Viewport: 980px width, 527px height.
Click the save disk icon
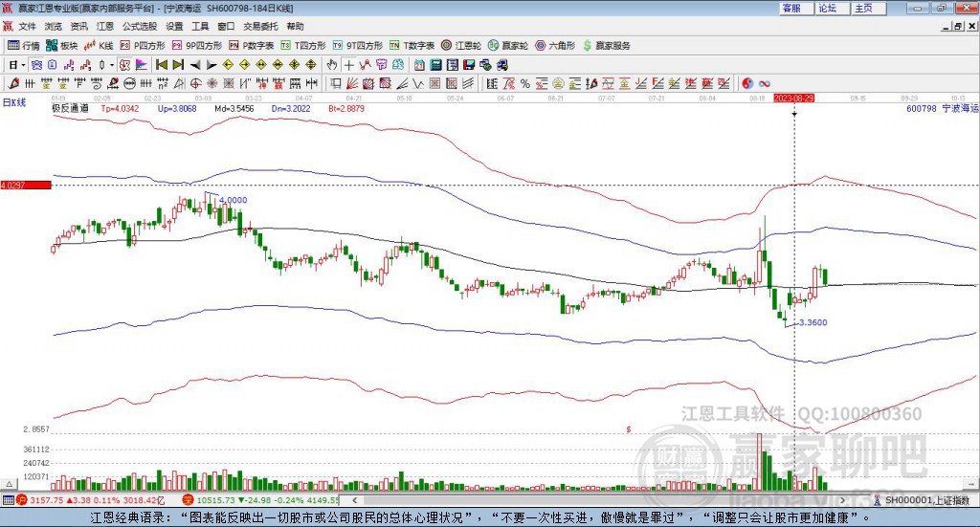[469, 65]
